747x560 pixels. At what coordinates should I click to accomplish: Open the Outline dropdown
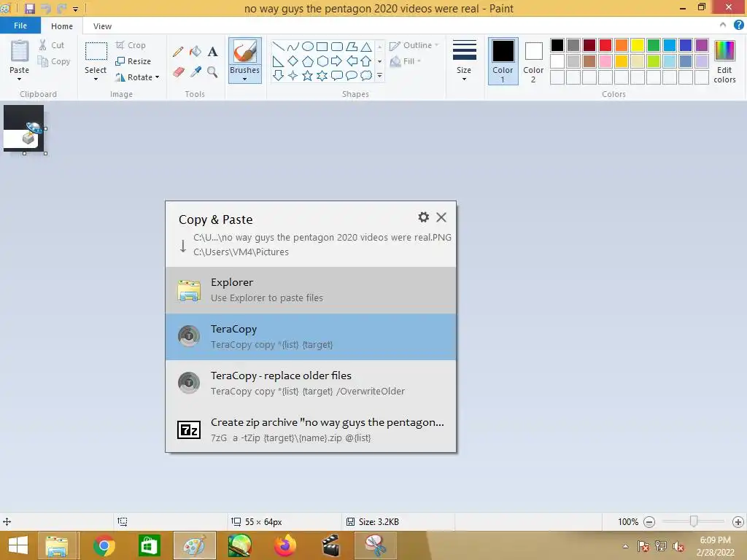[414, 45]
